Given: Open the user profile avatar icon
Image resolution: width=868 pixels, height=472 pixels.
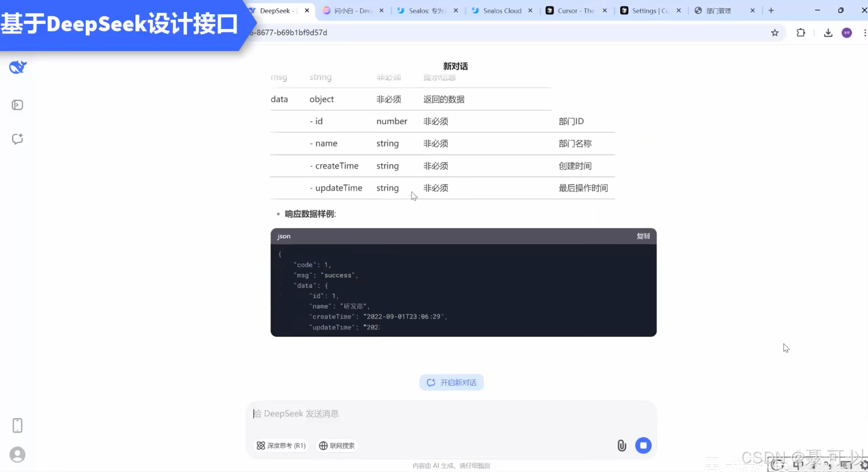Looking at the screenshot, I should tap(17, 455).
